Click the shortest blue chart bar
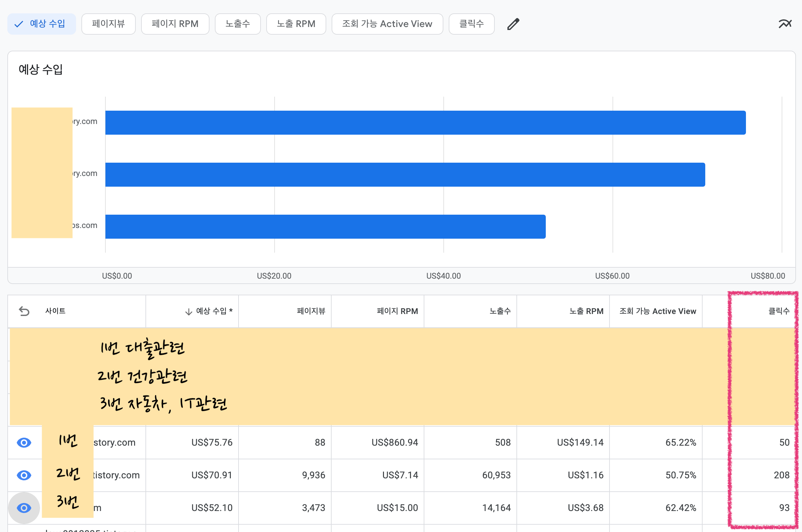Viewport: 802px width, 532px height. 325,226
